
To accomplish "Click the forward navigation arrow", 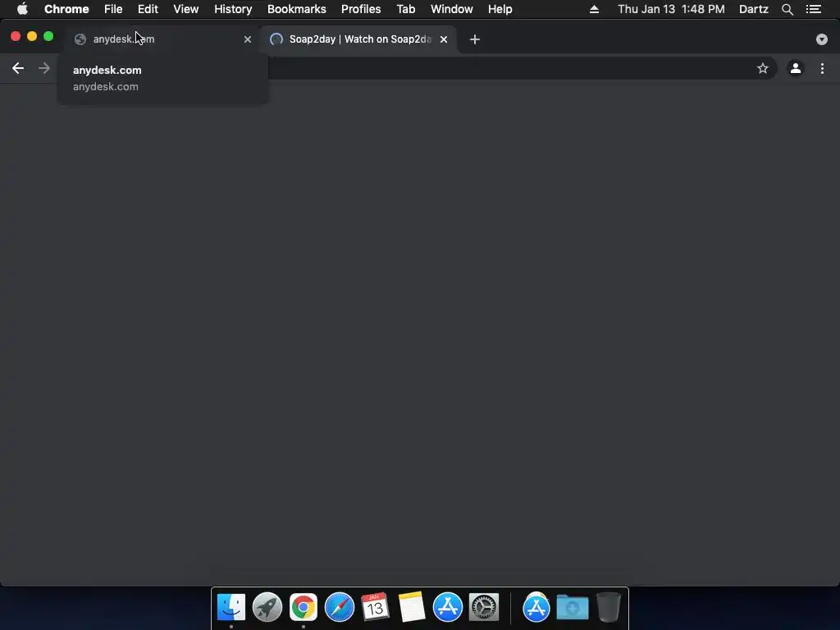I will [x=44, y=68].
